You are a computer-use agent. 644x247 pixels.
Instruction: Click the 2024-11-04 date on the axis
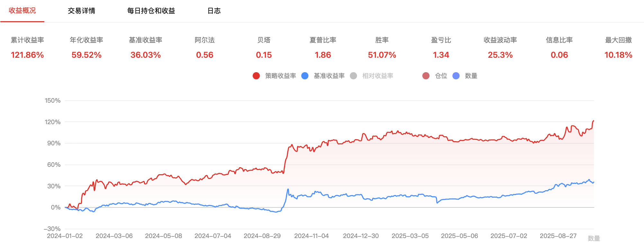pos(311,236)
